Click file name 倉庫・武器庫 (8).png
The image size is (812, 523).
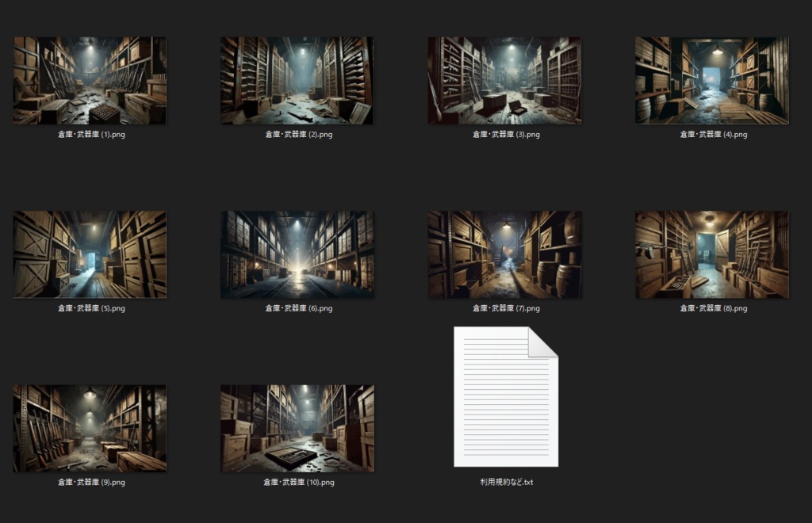(714, 308)
